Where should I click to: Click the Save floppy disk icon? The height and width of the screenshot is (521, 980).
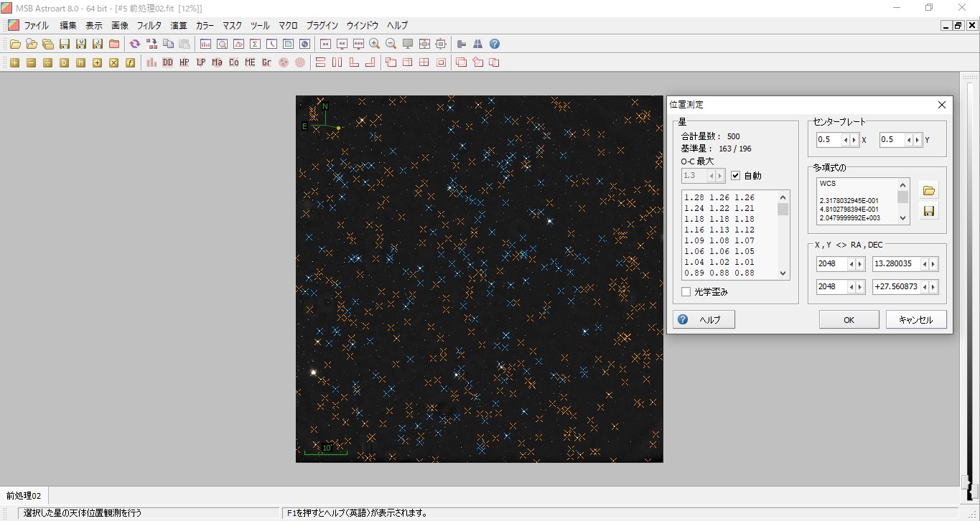65,44
